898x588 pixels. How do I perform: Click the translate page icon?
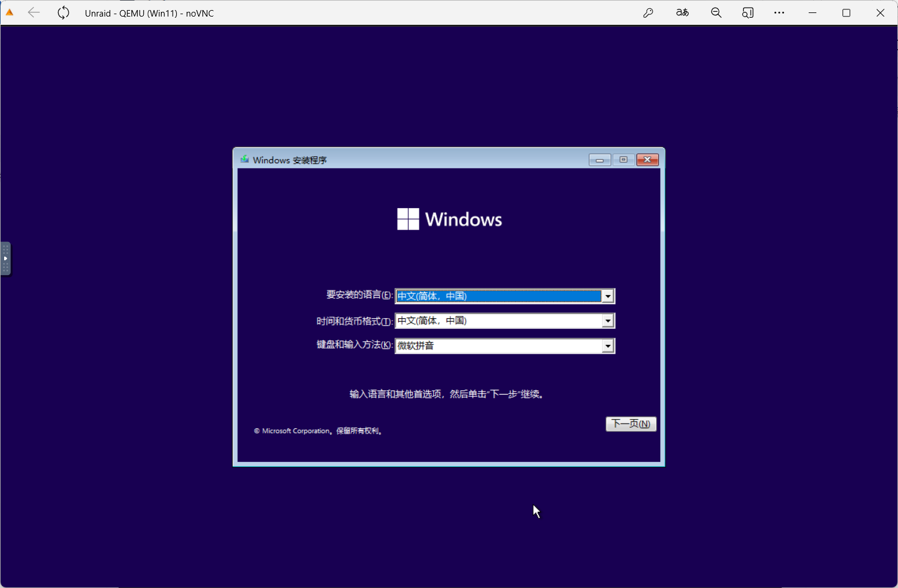coord(682,12)
